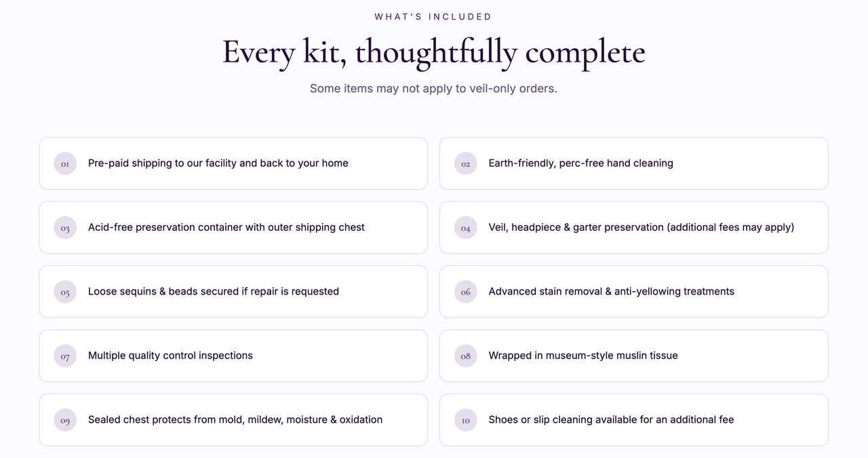Click the Advanced stain removal treatments card
This screenshot has height=458, width=868.
pos(634,292)
